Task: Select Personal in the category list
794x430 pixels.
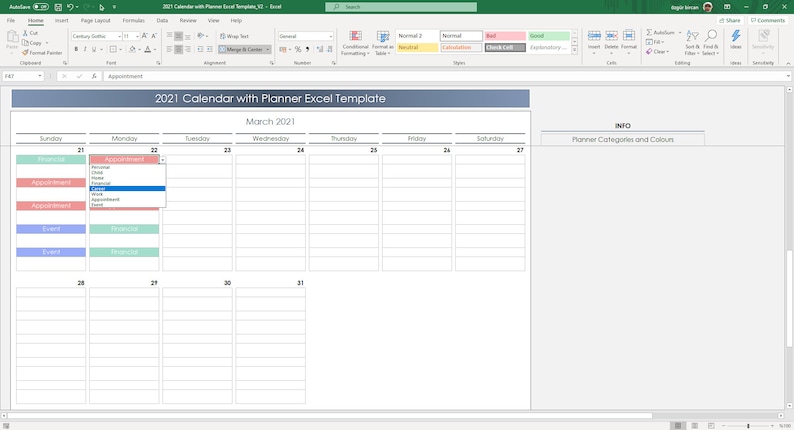Action: (x=128, y=167)
